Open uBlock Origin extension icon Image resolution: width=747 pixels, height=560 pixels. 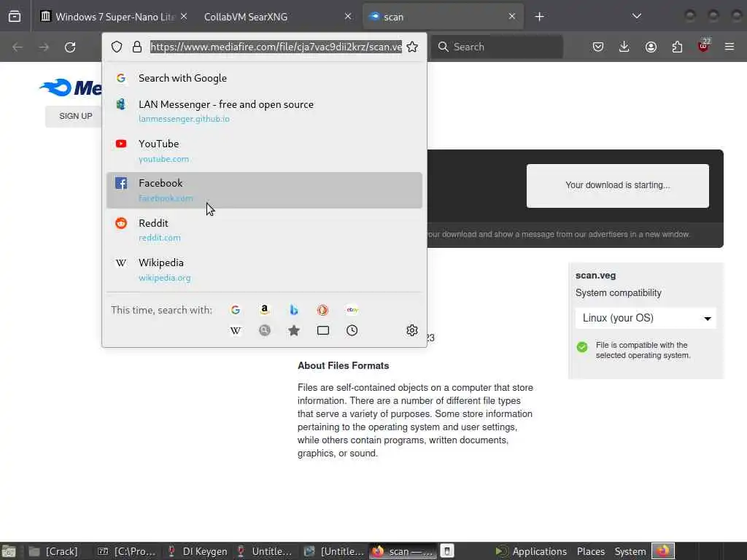(703, 46)
